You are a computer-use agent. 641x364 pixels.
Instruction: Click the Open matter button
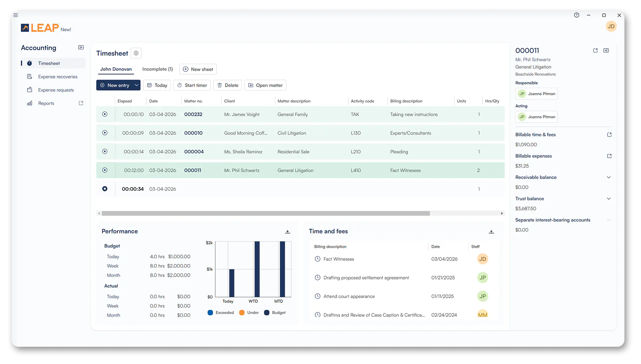point(265,85)
